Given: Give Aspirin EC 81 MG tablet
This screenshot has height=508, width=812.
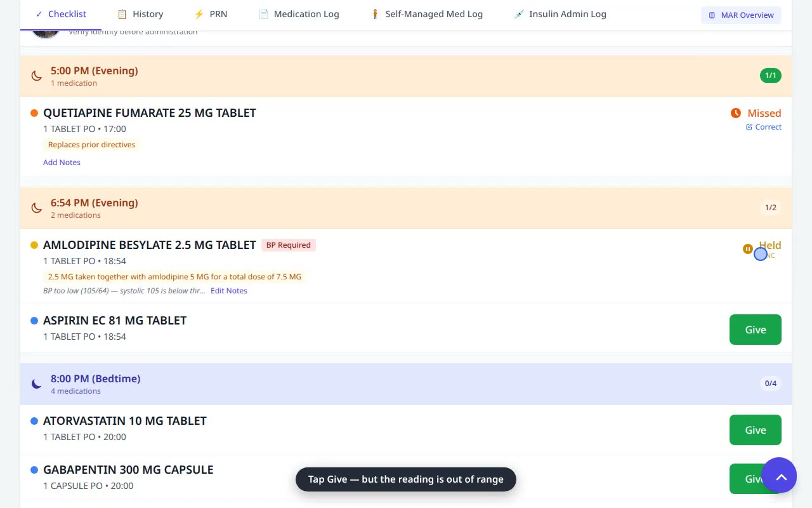Looking at the screenshot, I should [x=755, y=330].
